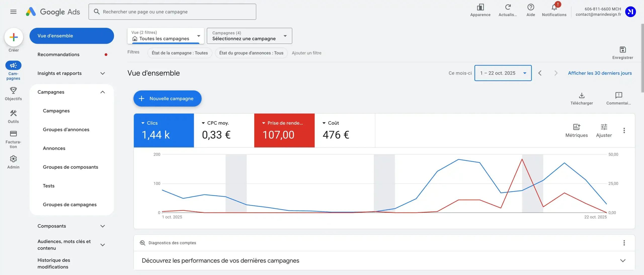Click the Créer plus button
Viewport: 644px width, 275px height.
[14, 37]
